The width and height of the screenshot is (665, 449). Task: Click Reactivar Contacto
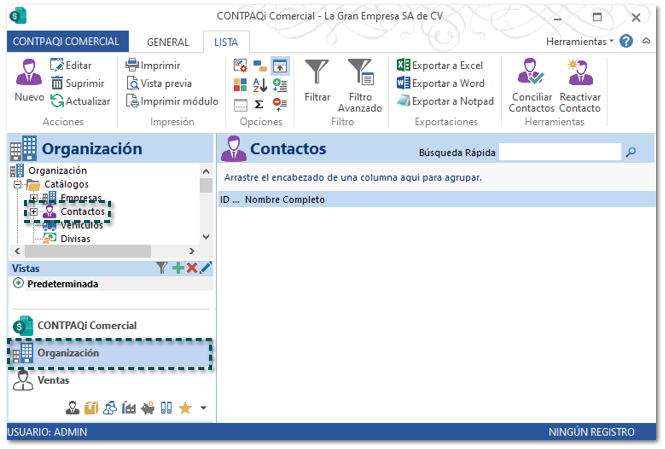[x=580, y=86]
